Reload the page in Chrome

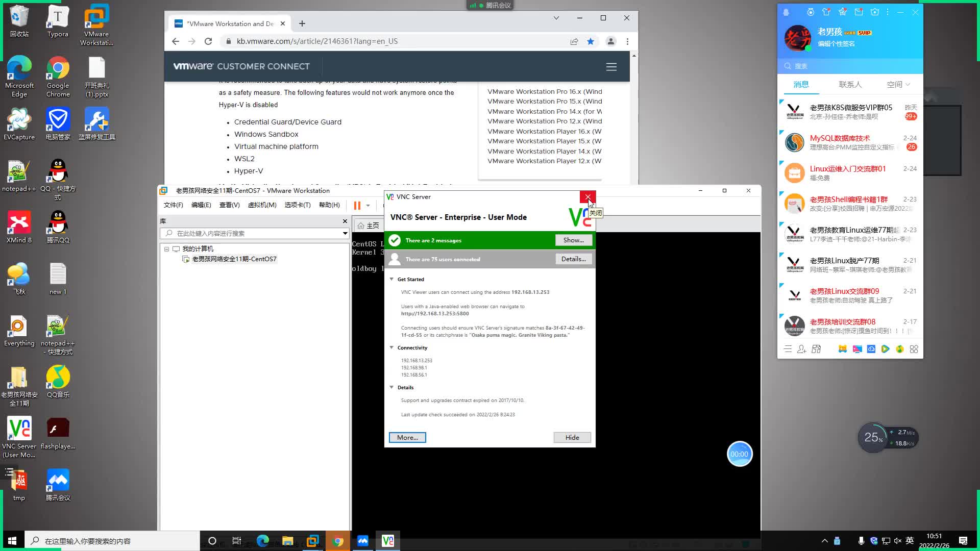click(x=208, y=41)
